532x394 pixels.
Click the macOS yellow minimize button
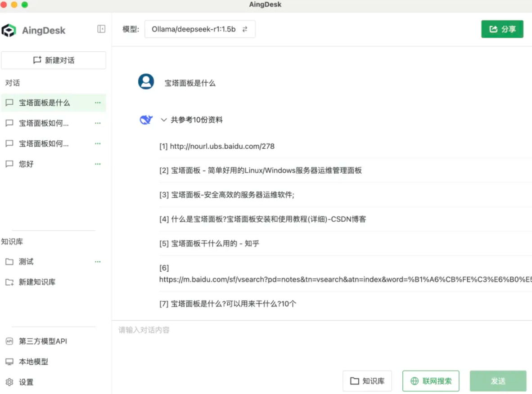[x=14, y=4]
